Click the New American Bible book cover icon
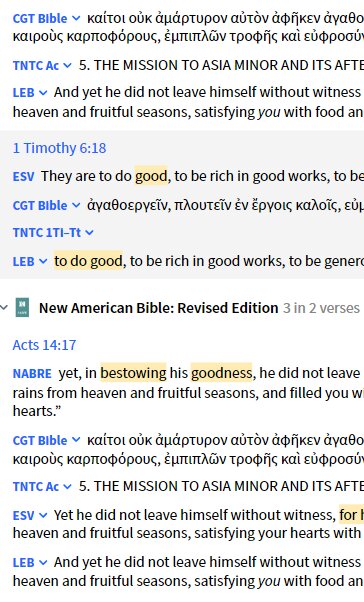Image resolution: width=364 pixels, height=602 pixels. [x=22, y=308]
